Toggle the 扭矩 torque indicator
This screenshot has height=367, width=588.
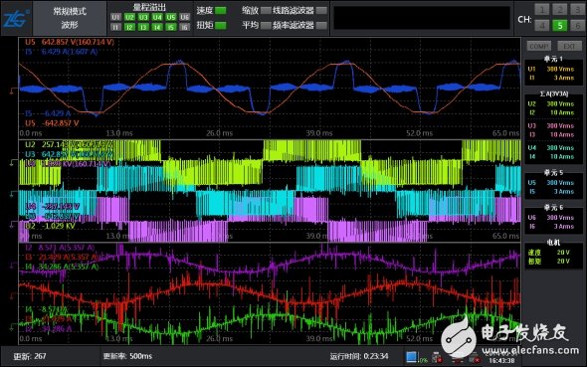221,26
